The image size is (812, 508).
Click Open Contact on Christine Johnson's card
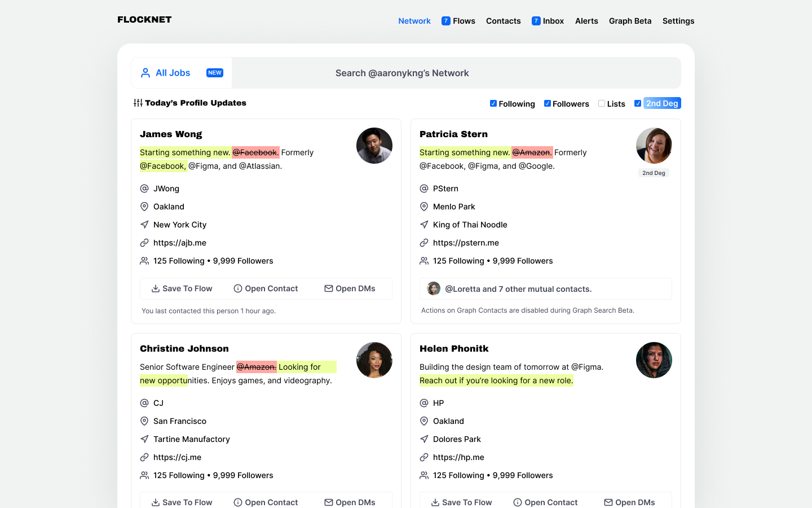click(x=266, y=502)
